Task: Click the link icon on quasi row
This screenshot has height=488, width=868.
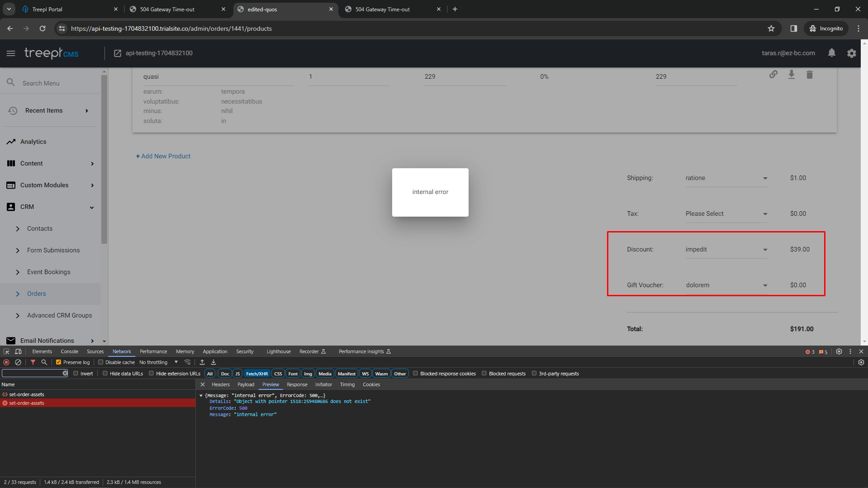Action: point(773,75)
